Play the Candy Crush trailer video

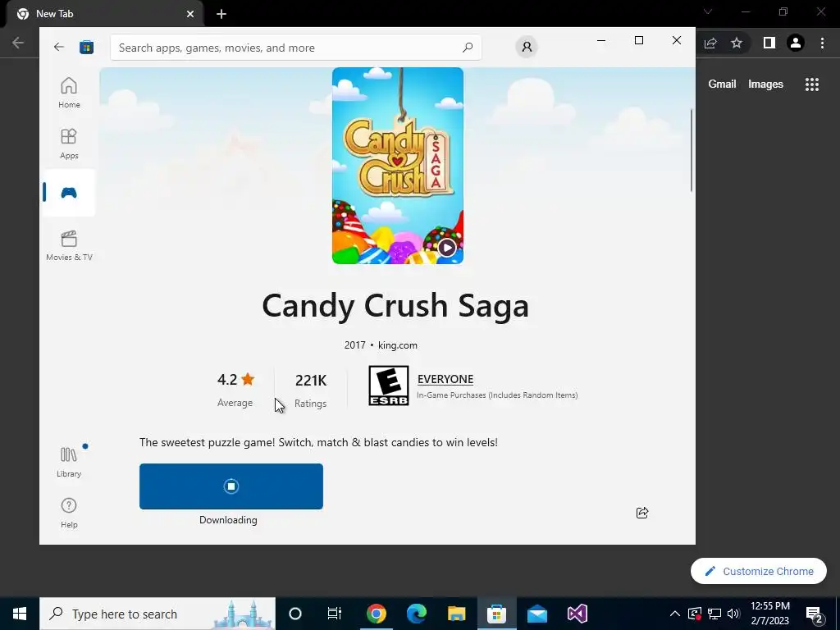pyautogui.click(x=447, y=248)
